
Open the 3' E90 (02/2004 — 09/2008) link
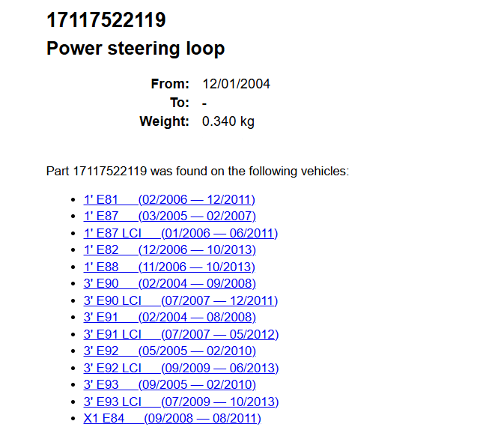click(169, 284)
